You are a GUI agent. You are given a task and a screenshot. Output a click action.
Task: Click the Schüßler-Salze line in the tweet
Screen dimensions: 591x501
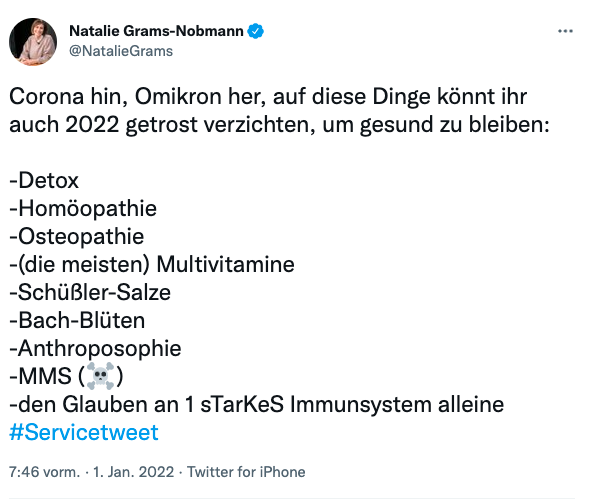(90, 292)
